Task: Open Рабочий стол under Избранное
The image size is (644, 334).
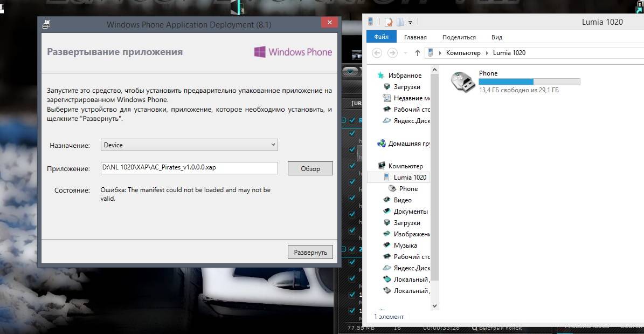Action: tap(412, 110)
